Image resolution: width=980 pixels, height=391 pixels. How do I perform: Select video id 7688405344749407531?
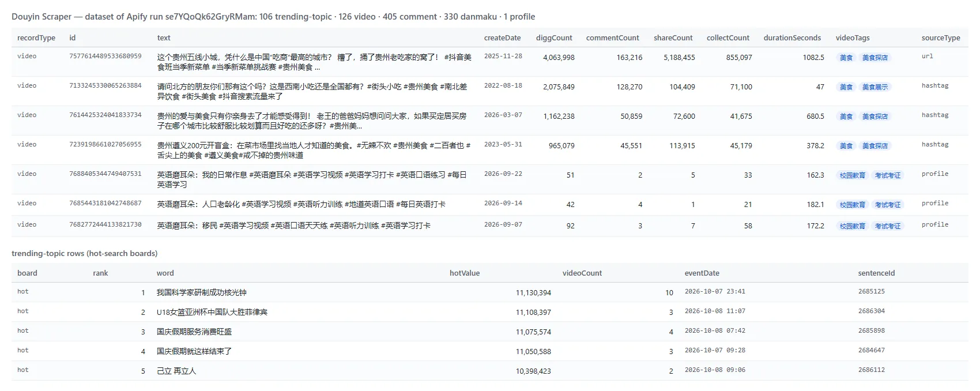pyautogui.click(x=105, y=174)
